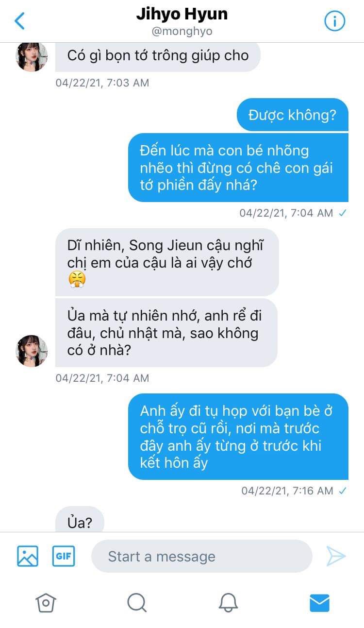Go back using the left chevron arrow
The width and height of the screenshot is (364, 628).
click(x=19, y=21)
